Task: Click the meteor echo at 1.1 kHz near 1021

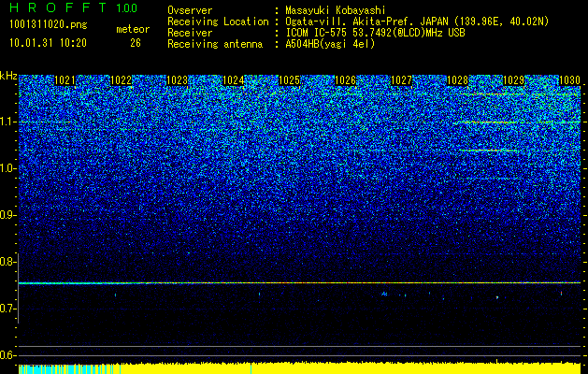Action: 45,122
